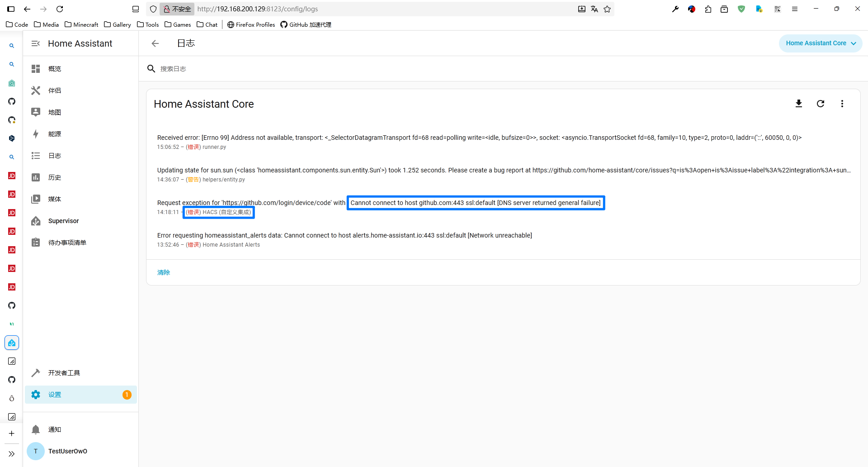
Task: Collapse the Home Assistant sidebar menu
Action: [x=36, y=43]
